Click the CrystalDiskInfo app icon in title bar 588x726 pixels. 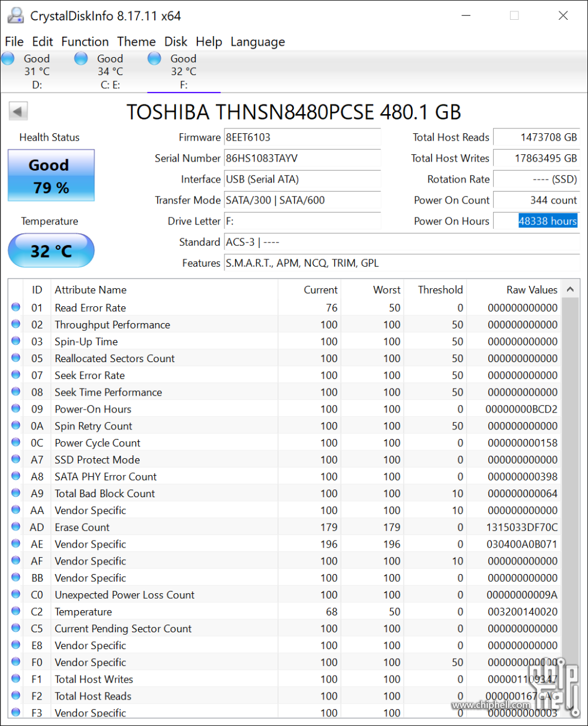pos(16,16)
